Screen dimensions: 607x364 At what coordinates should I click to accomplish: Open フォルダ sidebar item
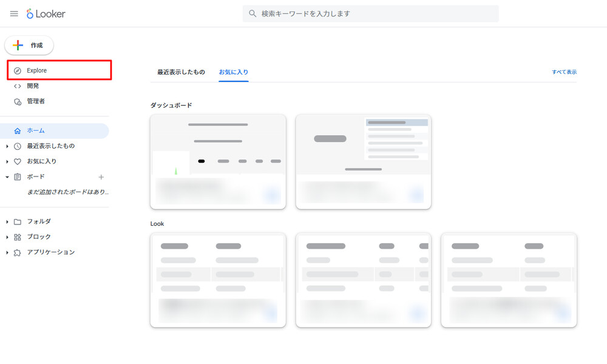pyautogui.click(x=39, y=221)
